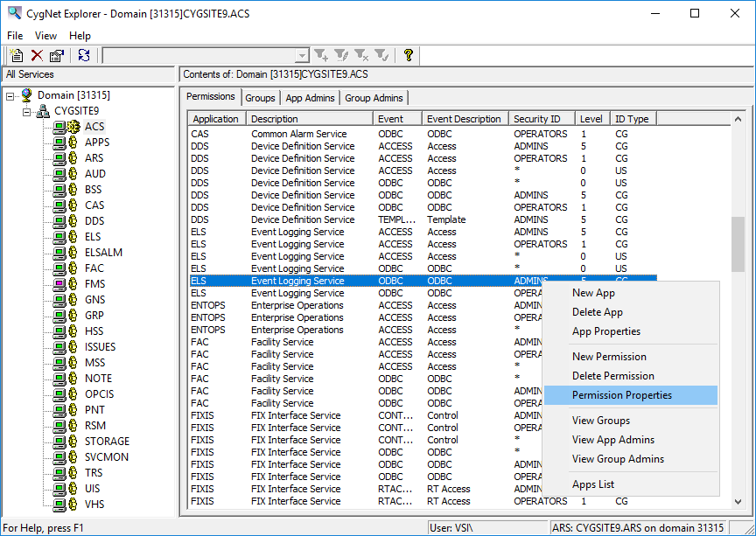This screenshot has width=756, height=536.
Task: Select the Permissions tab
Action: coord(211,96)
